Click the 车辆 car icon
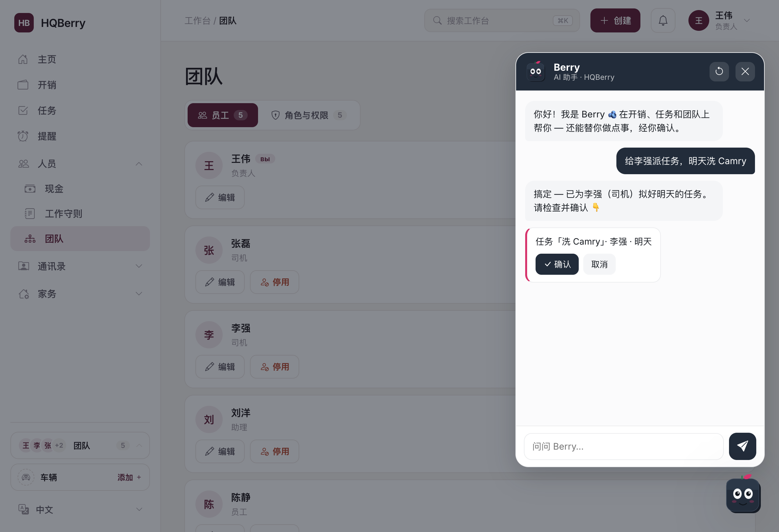Screen dimensions: 779x532 tap(26, 478)
